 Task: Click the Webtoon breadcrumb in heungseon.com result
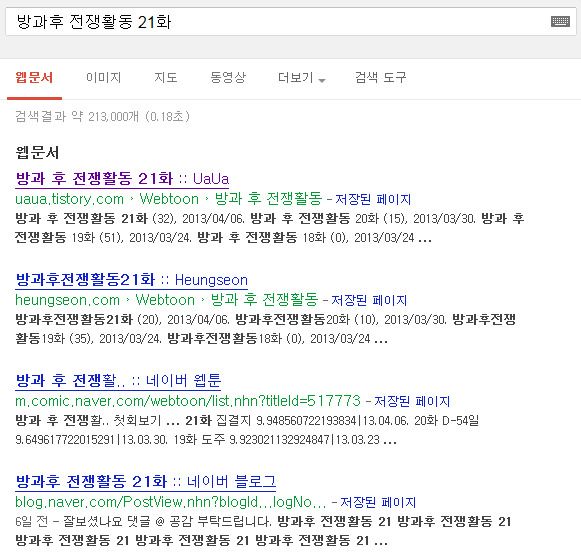[165, 300]
